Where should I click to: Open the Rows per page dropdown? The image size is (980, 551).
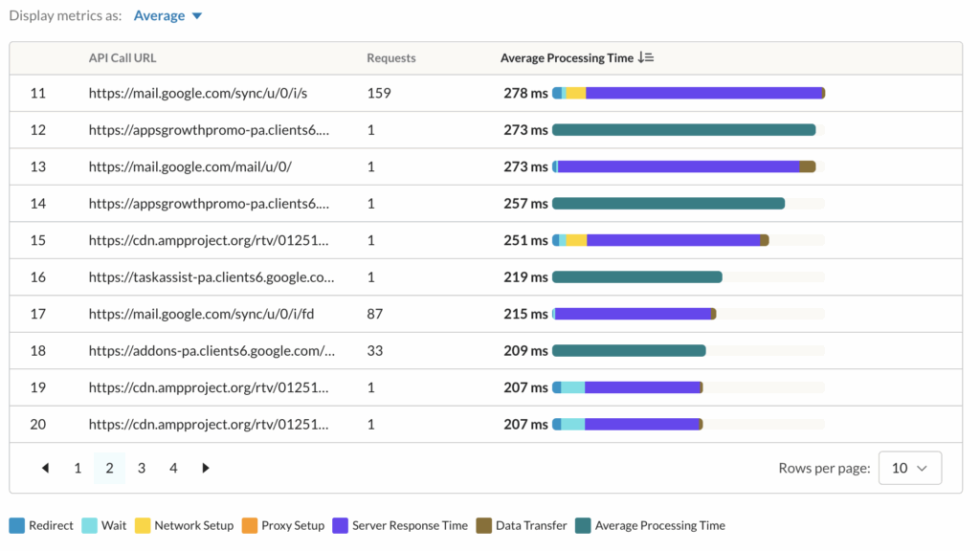click(x=909, y=468)
